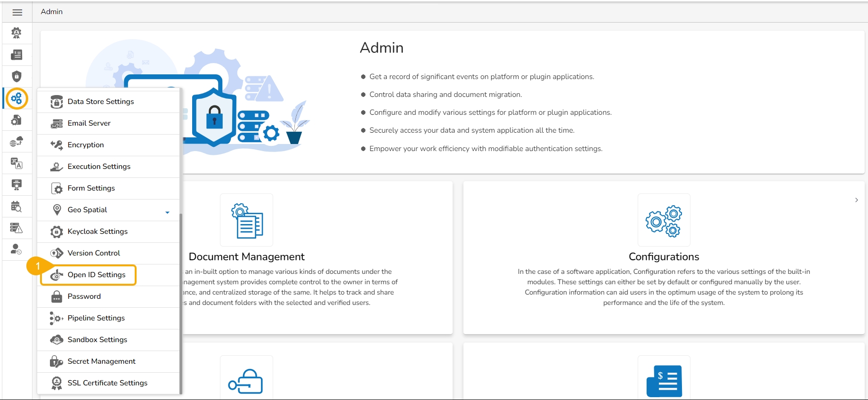Open SSL Certificate Settings
This screenshot has height=400, width=868.
tap(108, 383)
